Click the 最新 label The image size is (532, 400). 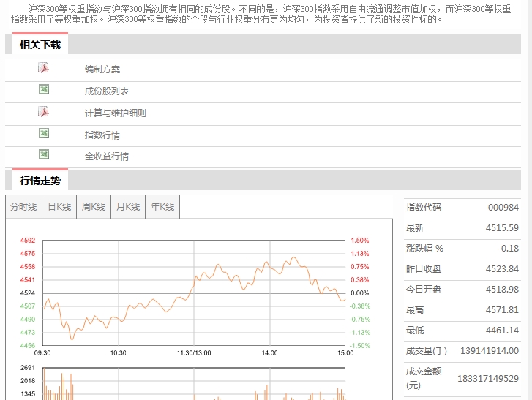[415, 228]
